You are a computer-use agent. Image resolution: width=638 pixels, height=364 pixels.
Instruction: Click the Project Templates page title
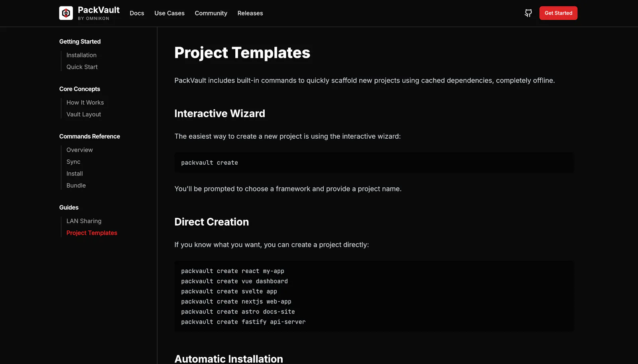(242, 53)
